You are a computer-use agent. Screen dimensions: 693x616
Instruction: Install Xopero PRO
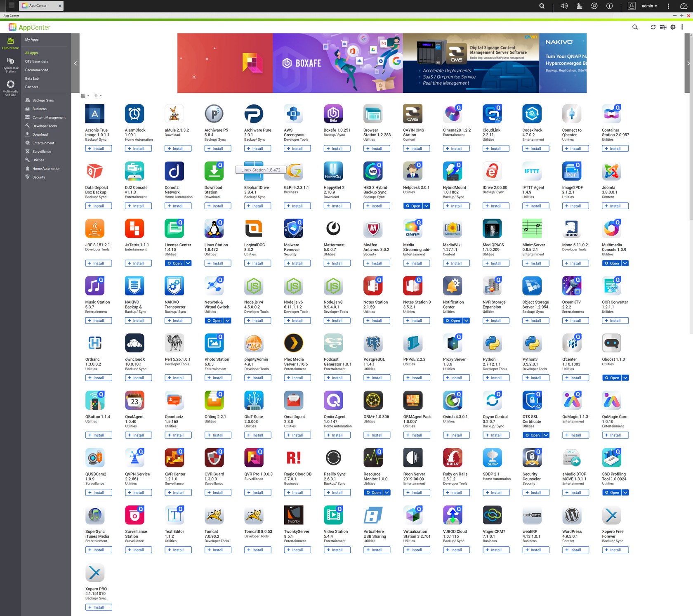[x=99, y=607]
